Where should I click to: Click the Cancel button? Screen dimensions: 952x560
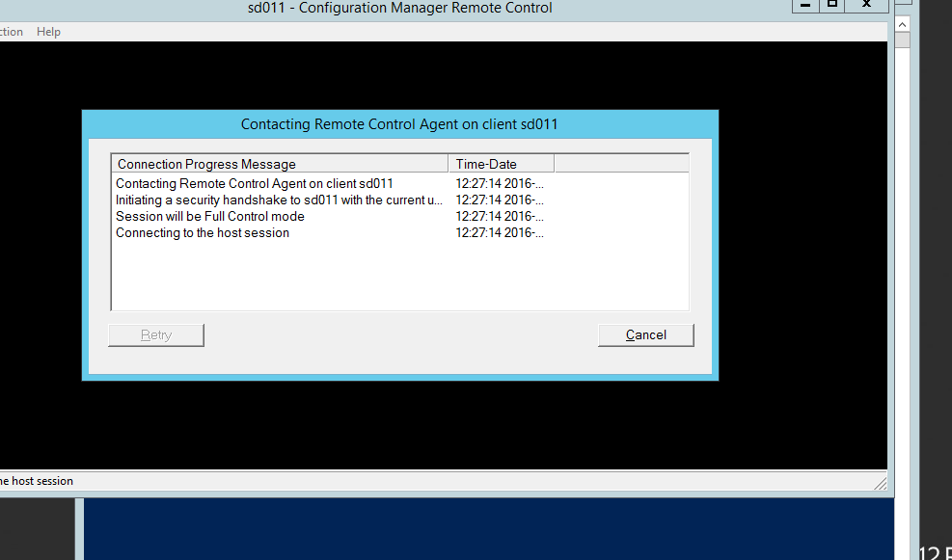click(x=645, y=334)
